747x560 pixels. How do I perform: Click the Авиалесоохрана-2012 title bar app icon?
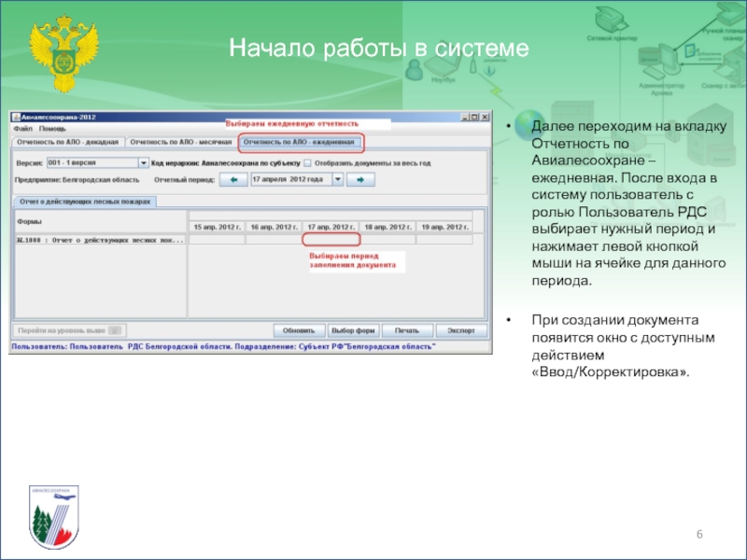pyautogui.click(x=15, y=118)
